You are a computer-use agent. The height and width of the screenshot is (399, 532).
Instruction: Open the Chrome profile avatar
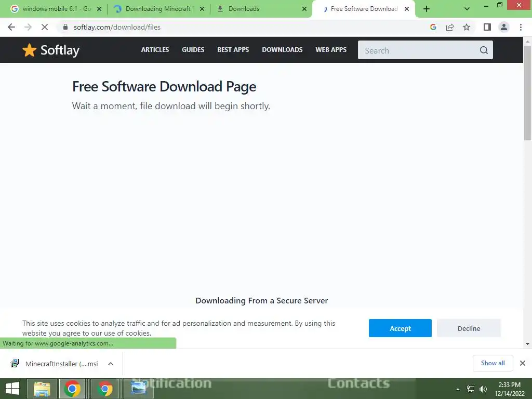(504, 27)
